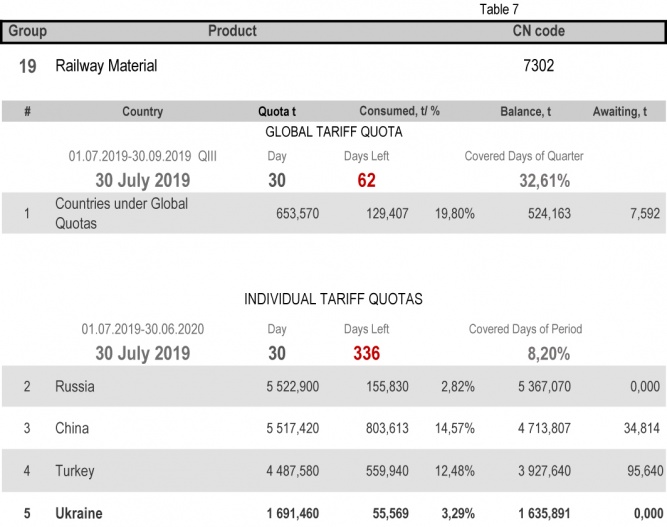
Task: Click the GLOBAL TARIFF QUOTA heading
Action: (333, 132)
